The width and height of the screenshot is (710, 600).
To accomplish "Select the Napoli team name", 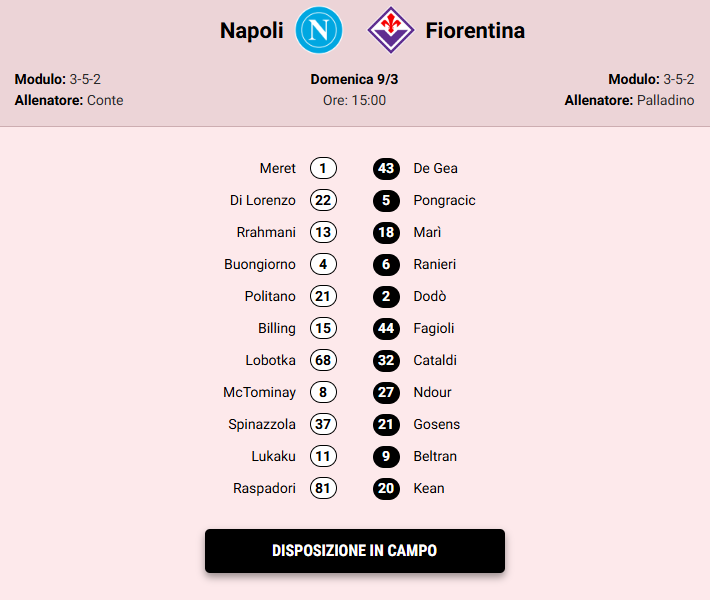I will [x=252, y=31].
